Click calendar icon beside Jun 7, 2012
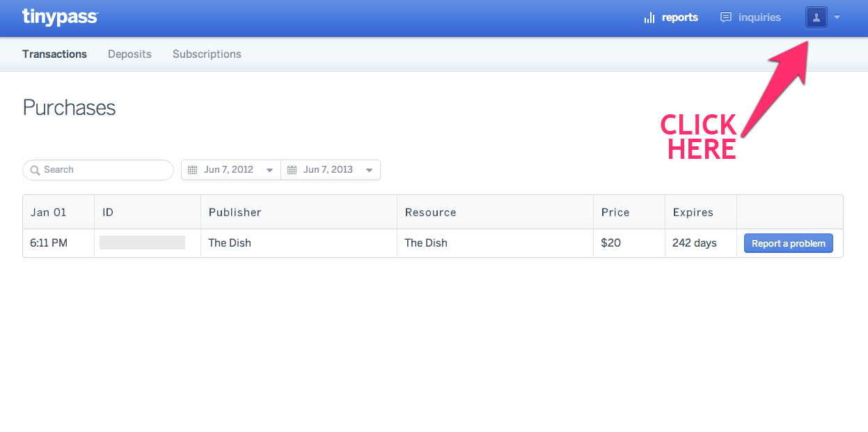 [193, 170]
